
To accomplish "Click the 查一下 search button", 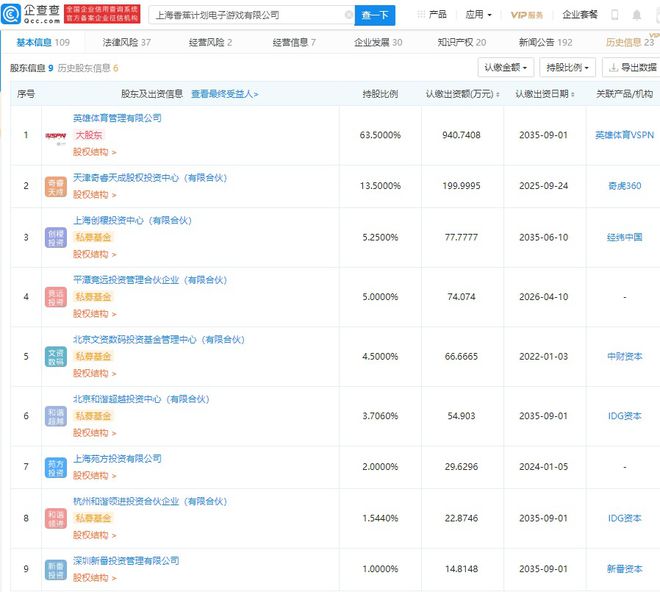I will click(x=375, y=15).
